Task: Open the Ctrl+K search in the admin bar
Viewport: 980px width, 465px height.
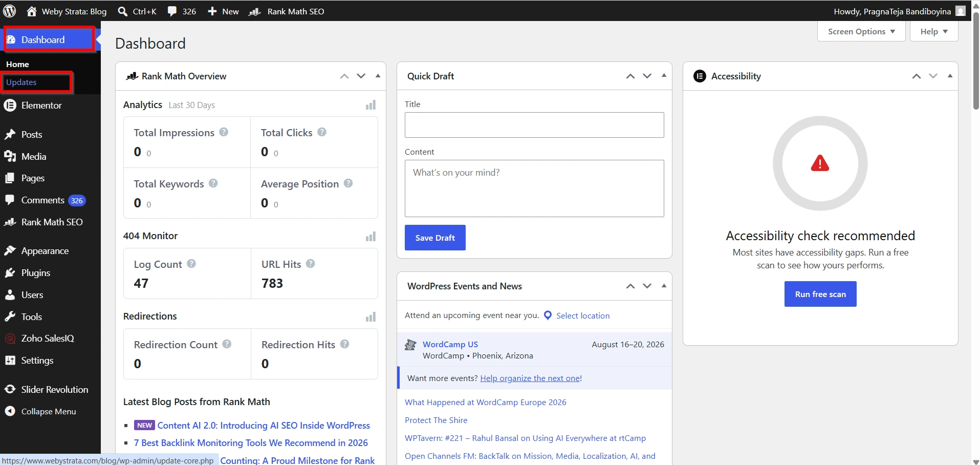Action: click(x=137, y=11)
